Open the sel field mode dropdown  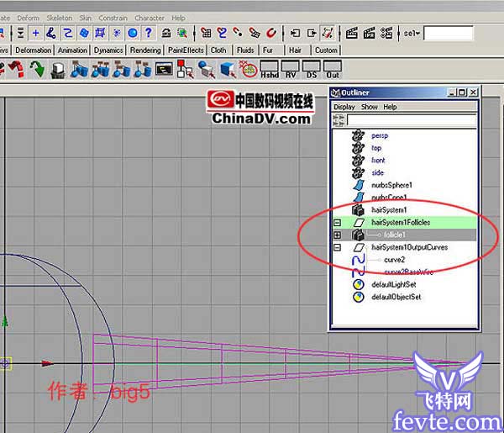point(412,33)
